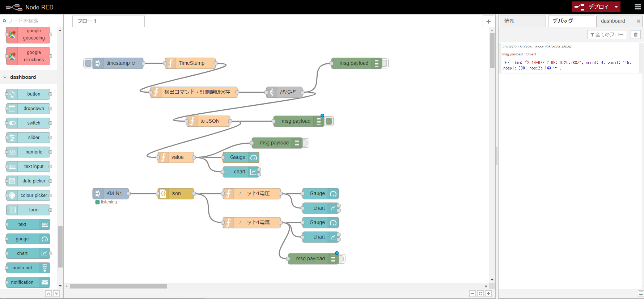Click the zoom in button on canvas
The image size is (644, 299).
pyautogui.click(x=488, y=294)
